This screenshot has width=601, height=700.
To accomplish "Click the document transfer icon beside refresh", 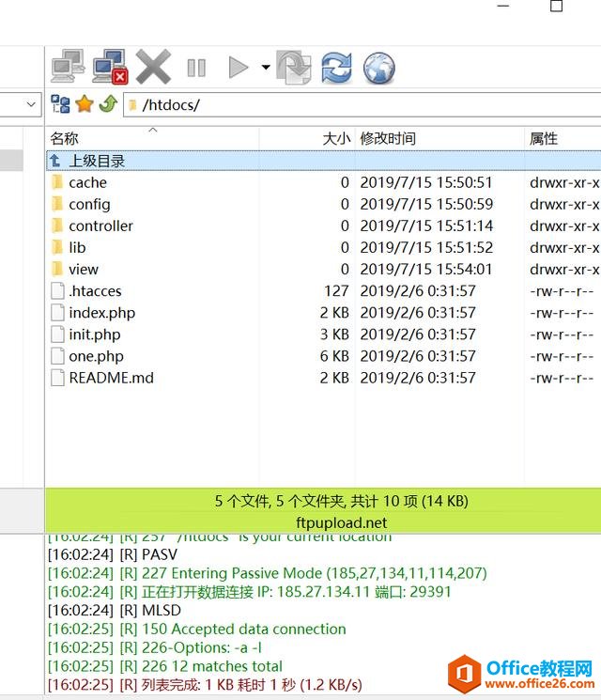I will click(x=294, y=68).
